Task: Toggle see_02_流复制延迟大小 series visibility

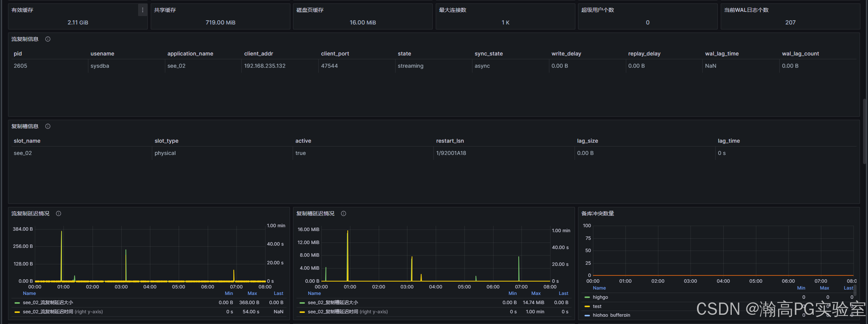Action: pyautogui.click(x=48, y=303)
